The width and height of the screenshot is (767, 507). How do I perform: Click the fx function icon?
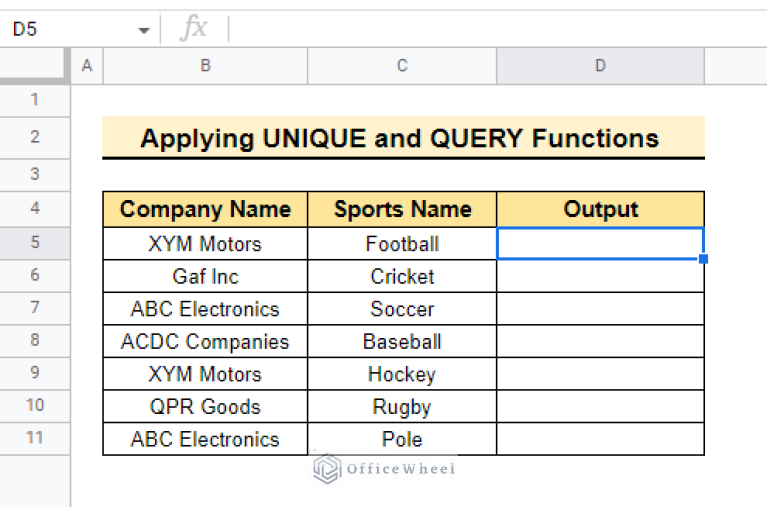click(x=194, y=28)
